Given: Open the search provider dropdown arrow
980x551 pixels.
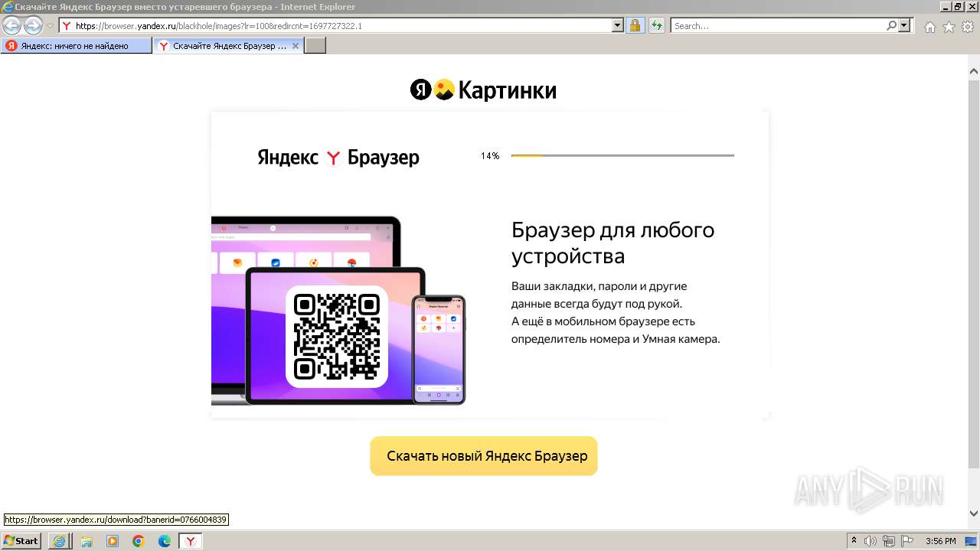Looking at the screenshot, I should point(905,26).
